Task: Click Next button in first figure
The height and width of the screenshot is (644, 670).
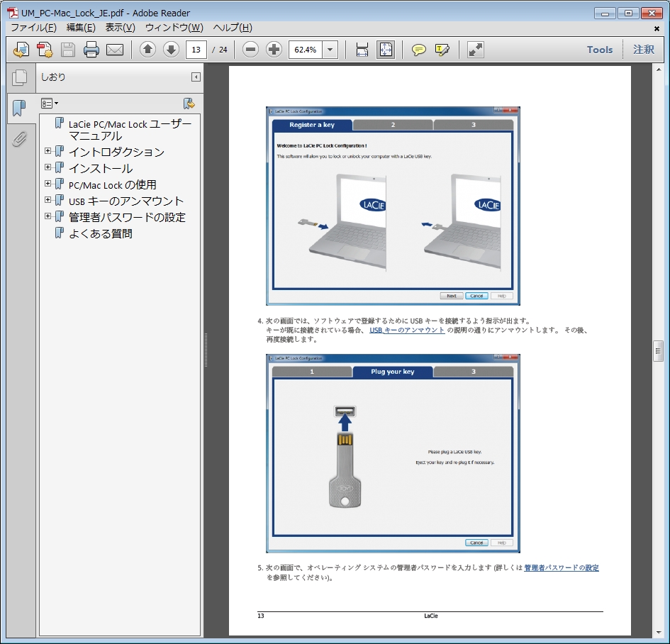Action: [451, 296]
